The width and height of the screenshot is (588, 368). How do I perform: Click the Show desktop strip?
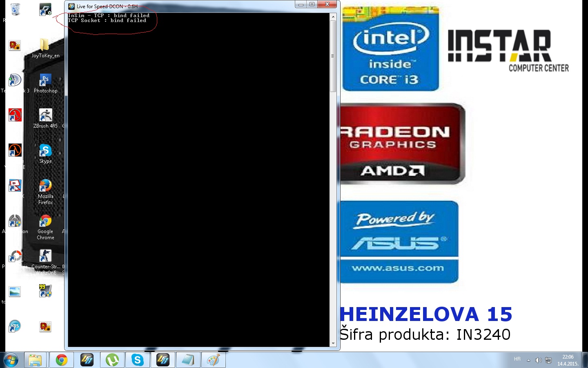tap(585, 360)
